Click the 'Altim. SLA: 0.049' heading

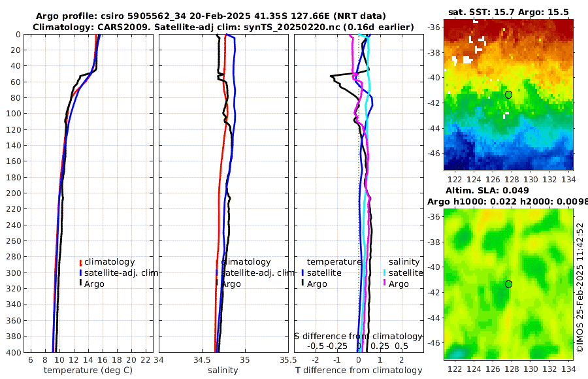[x=487, y=191]
